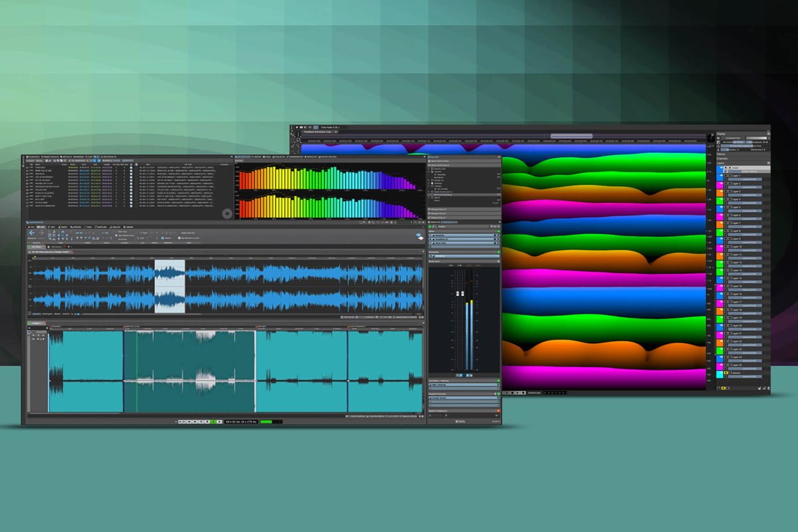798x532 pixels.
Task: Select the Layer 9 name in Layers panel
Action: pos(737,239)
